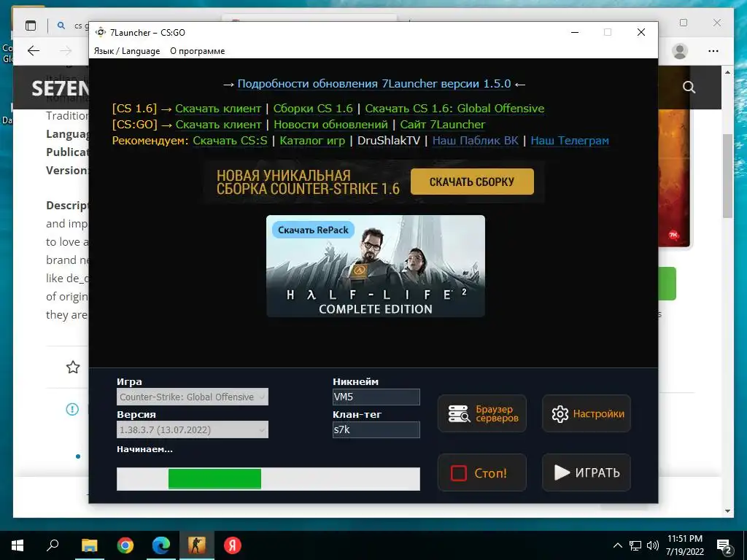
Task: Click the Скачать RePack badge
Action: coord(313,230)
